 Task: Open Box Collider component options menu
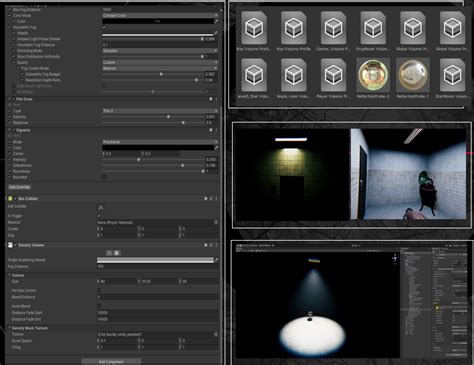pyautogui.click(x=216, y=198)
